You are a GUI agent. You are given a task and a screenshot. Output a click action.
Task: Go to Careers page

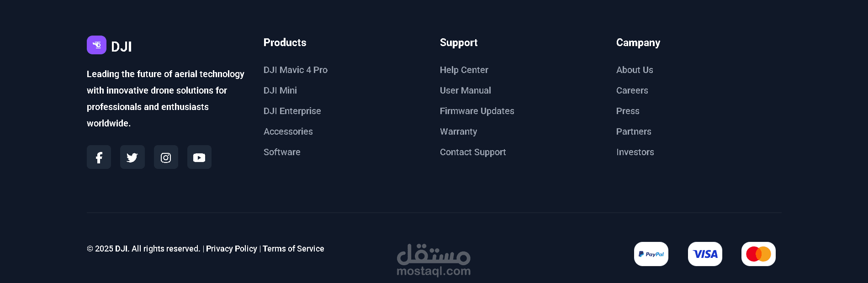tap(632, 90)
